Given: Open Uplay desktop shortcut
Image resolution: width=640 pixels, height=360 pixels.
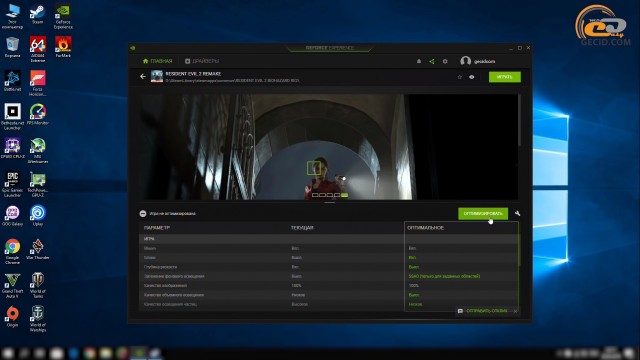Looking at the screenshot, I should tap(38, 216).
